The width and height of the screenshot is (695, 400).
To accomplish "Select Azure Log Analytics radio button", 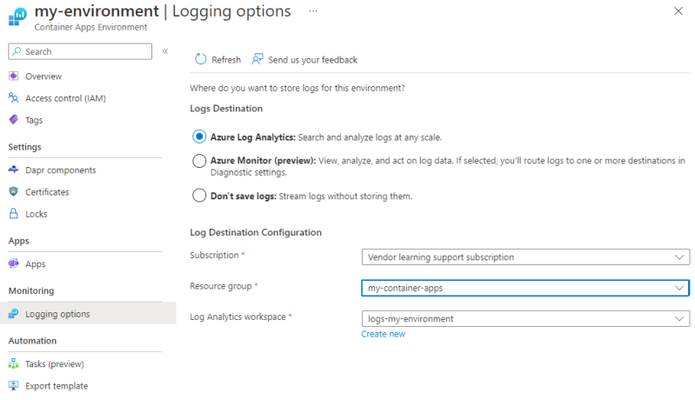I will pos(199,137).
